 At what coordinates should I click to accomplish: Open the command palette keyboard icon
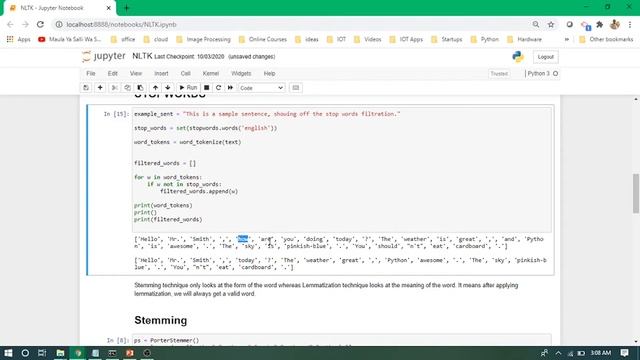pos(296,88)
